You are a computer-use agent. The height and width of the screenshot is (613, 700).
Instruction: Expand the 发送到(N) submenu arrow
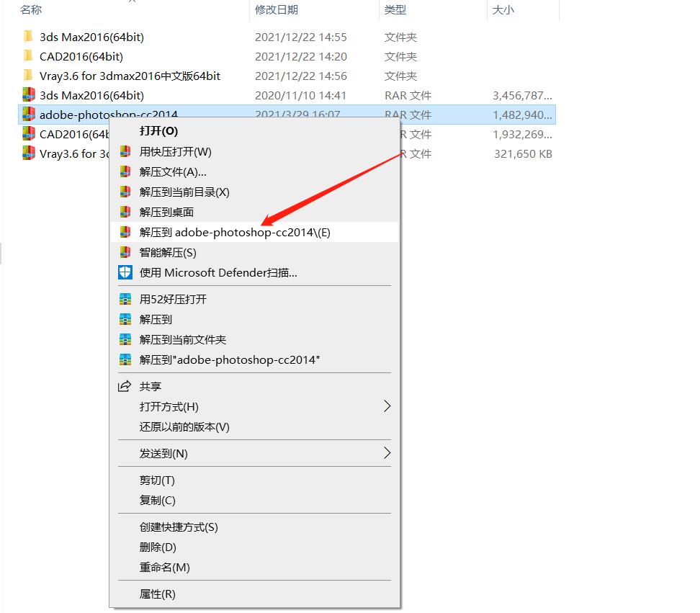point(387,453)
